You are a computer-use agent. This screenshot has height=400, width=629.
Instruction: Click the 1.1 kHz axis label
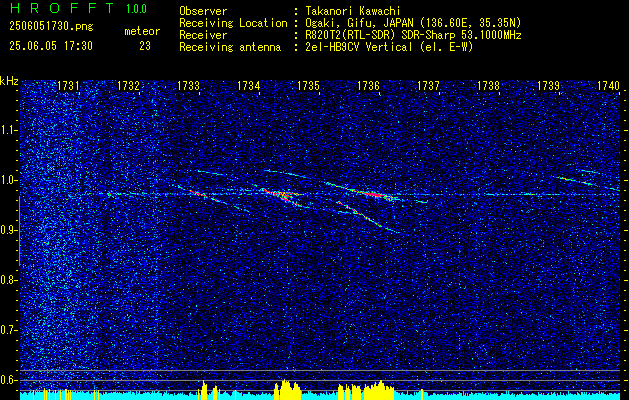pos(8,130)
